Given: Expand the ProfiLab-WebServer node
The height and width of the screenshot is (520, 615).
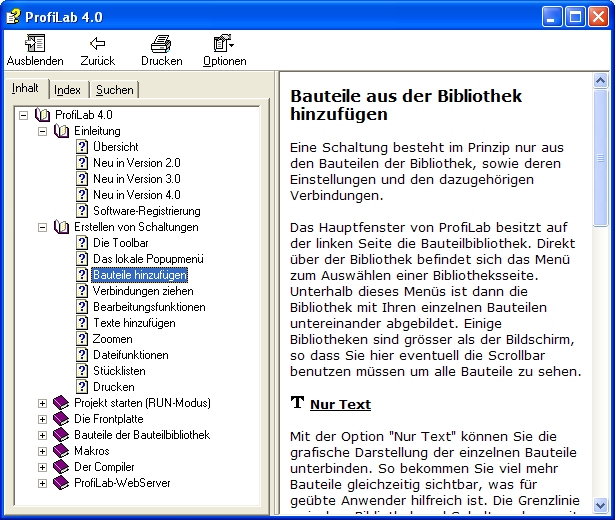Looking at the screenshot, I should click(42, 483).
